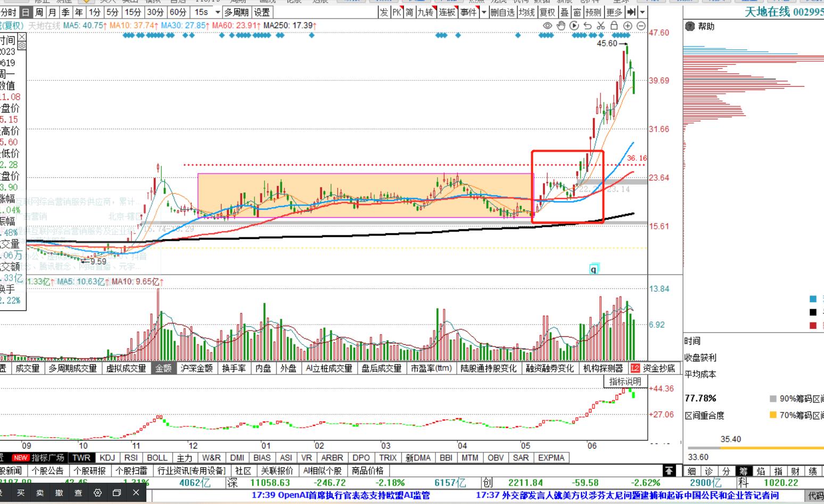
Task: Open the small settings icon under panel close
Action: click(22, 46)
